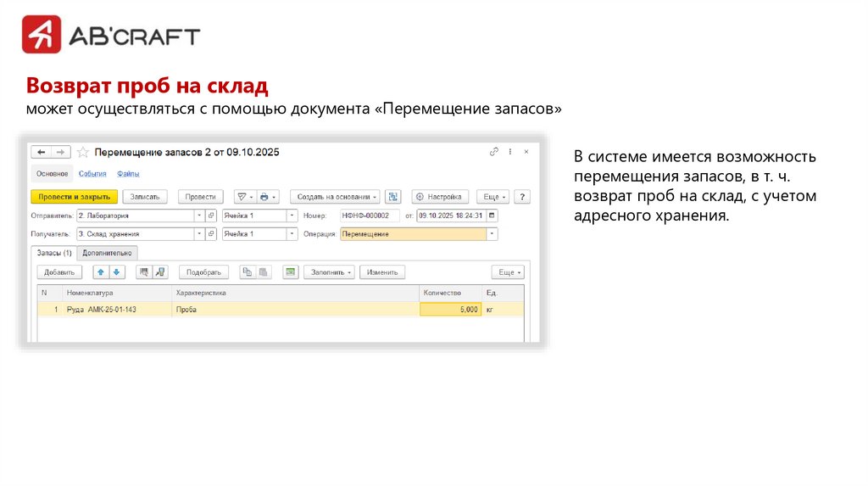
Task: Expand the table Еще menu
Action: 508,272
